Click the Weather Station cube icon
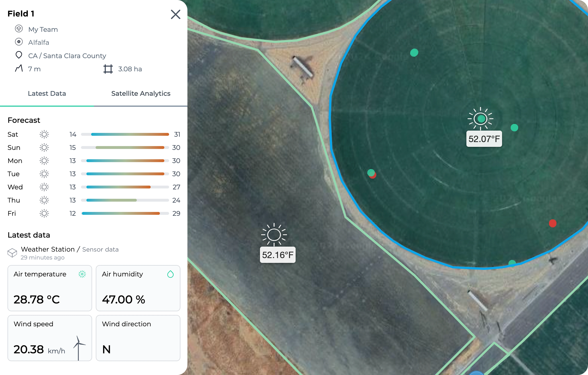This screenshot has width=588, height=375. [12, 253]
